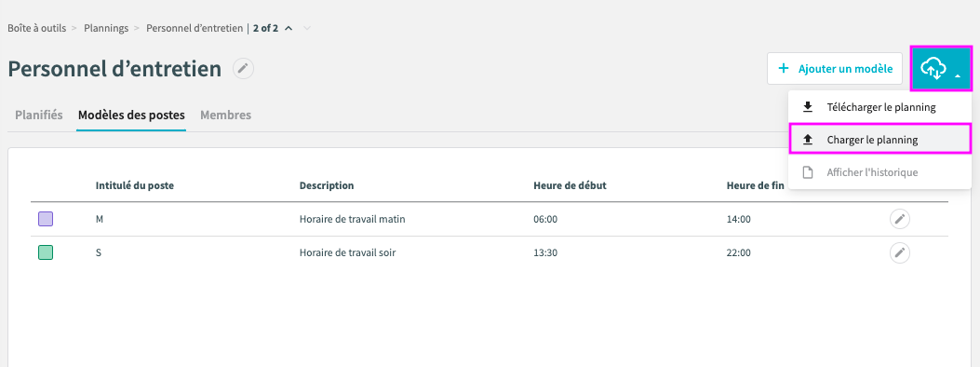
Task: Click the Heure de fin column header
Action: [756, 185]
